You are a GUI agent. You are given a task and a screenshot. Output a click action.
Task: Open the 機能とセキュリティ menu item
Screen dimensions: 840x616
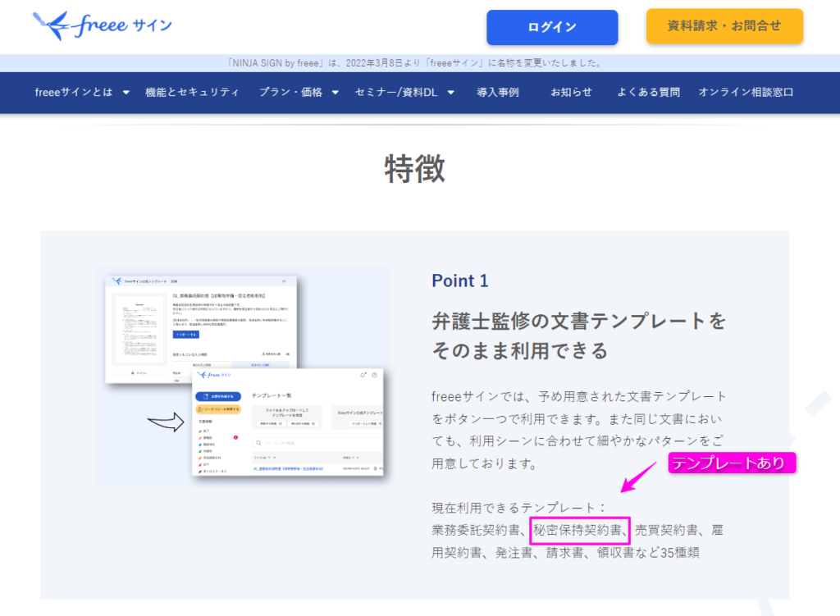pyautogui.click(x=192, y=93)
